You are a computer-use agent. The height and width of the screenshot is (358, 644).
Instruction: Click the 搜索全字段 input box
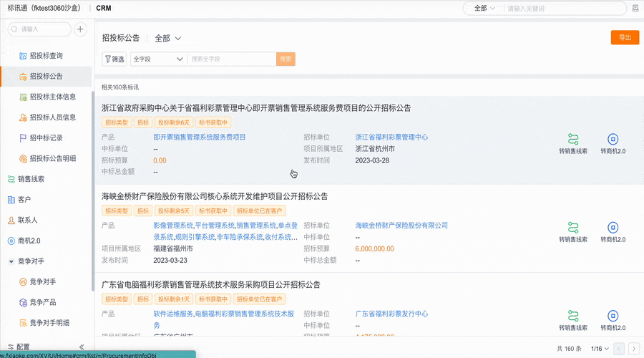pos(232,59)
